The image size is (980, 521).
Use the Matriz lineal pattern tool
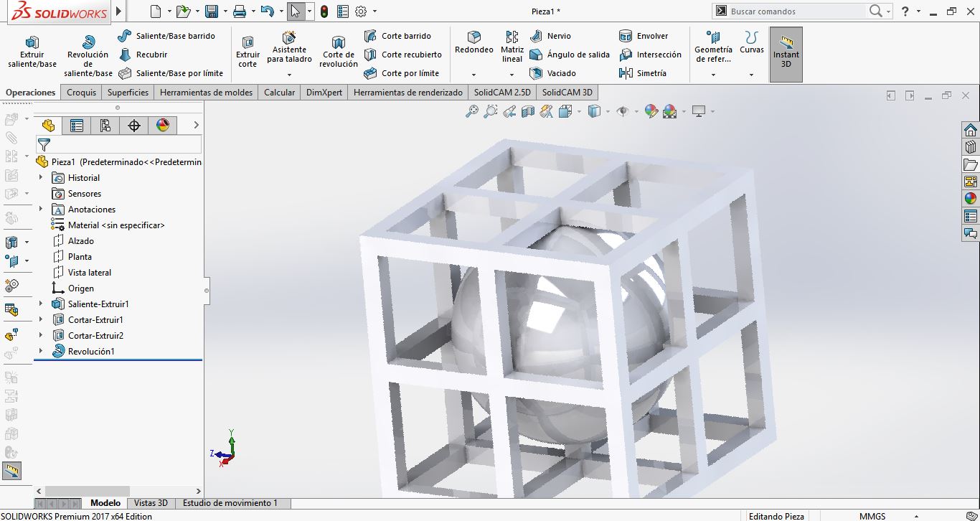point(512,47)
